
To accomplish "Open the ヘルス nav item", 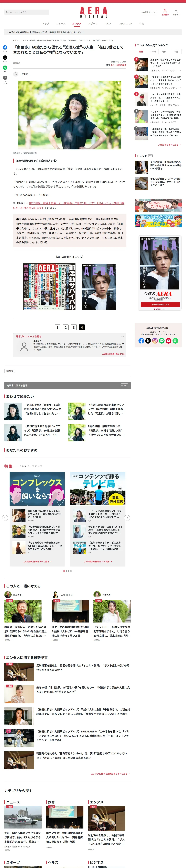I will 108,24.
